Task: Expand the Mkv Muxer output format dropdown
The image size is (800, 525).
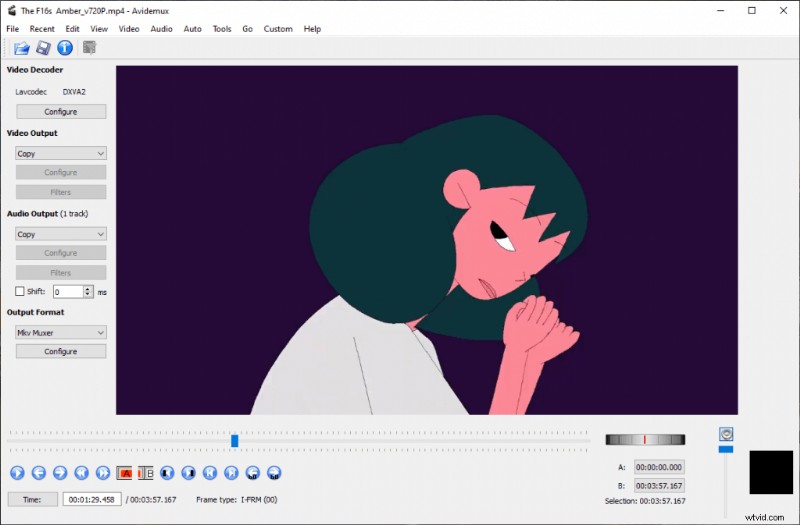Action: 61,333
